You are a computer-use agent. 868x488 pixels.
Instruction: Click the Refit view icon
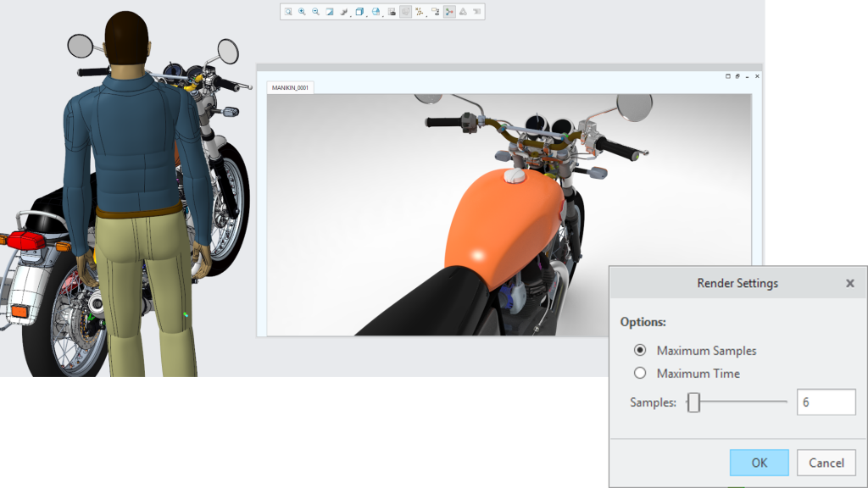pyautogui.click(x=288, y=12)
